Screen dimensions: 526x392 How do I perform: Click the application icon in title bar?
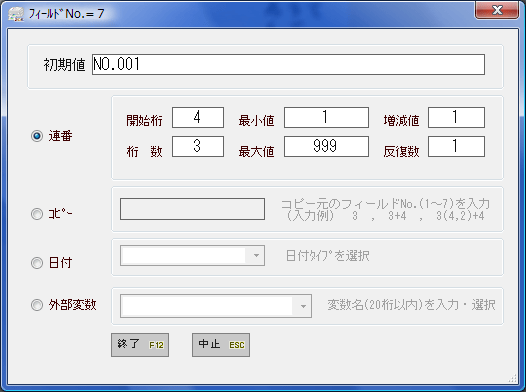(16, 14)
